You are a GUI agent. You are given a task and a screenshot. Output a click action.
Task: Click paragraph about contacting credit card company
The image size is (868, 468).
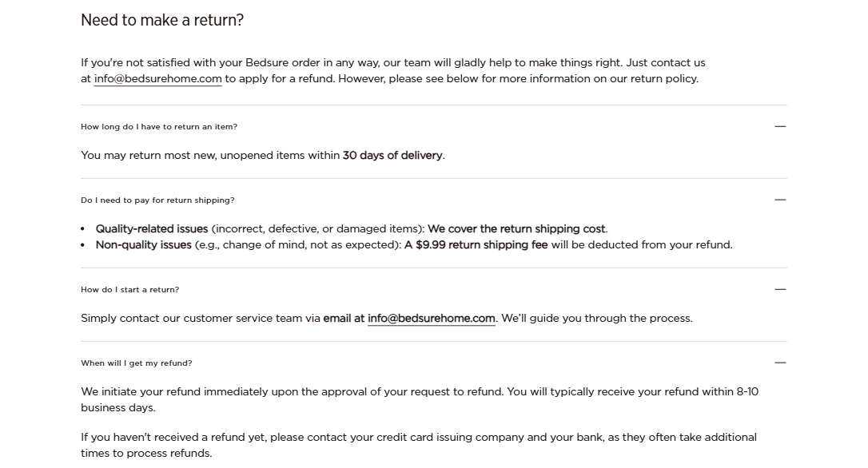pos(418,445)
